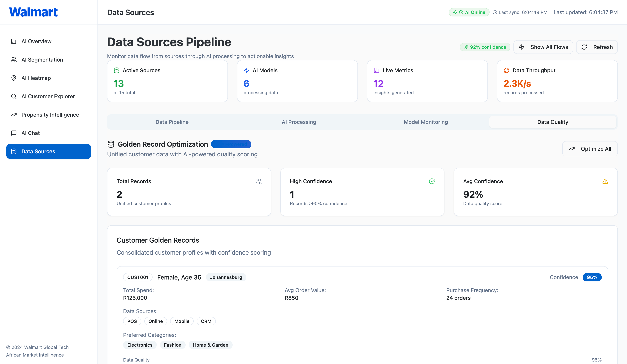Click the Mobile data source tag

click(182, 321)
